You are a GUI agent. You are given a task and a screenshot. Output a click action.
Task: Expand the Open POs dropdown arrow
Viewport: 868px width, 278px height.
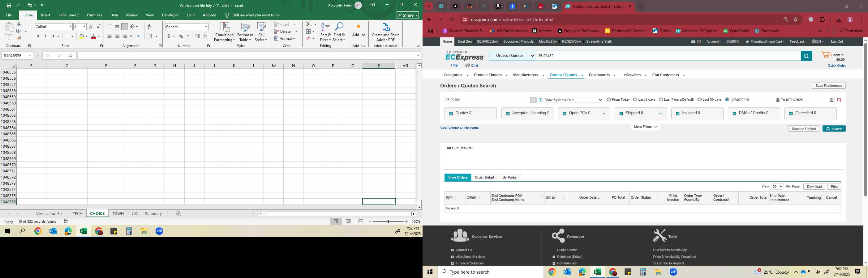604,114
